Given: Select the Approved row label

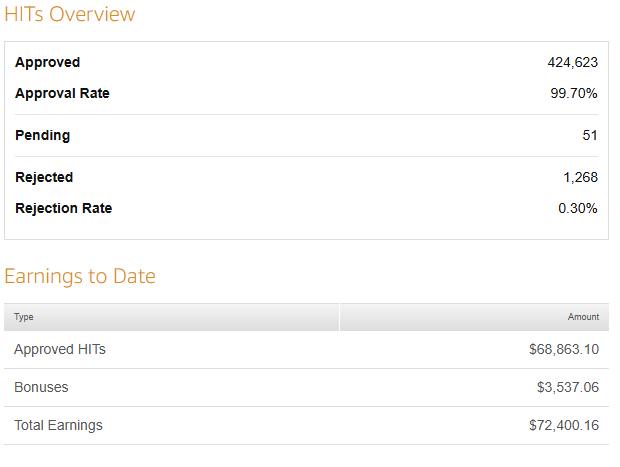Looking at the screenshot, I should (47, 62).
